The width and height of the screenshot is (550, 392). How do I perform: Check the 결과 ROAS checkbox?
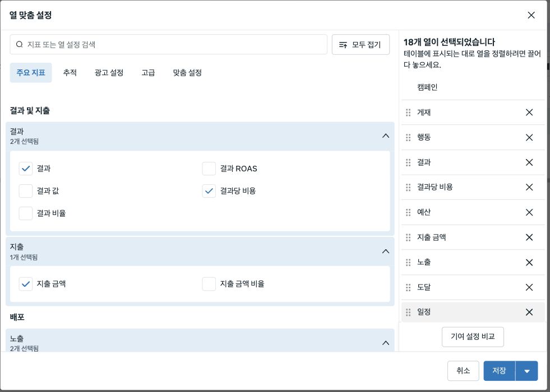(x=209, y=169)
